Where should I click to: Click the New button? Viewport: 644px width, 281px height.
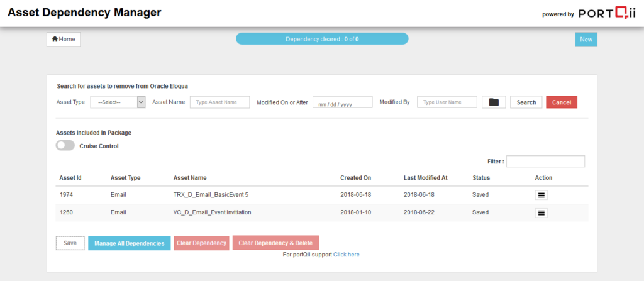click(586, 40)
